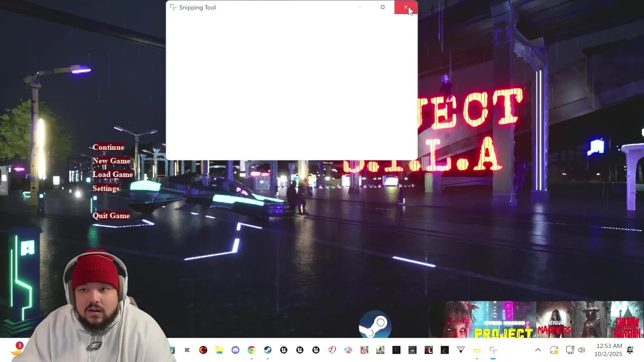
Task: Open the colorful pinwheel taskbar app
Action: [x=348, y=350]
